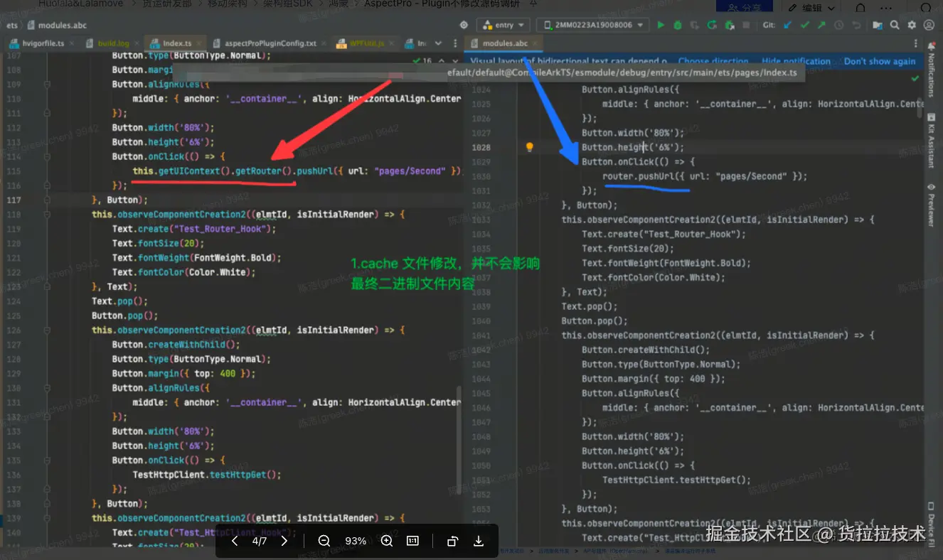The width and height of the screenshot is (943, 560).
Task: Start debugging with the green bug icon
Action: point(677,25)
